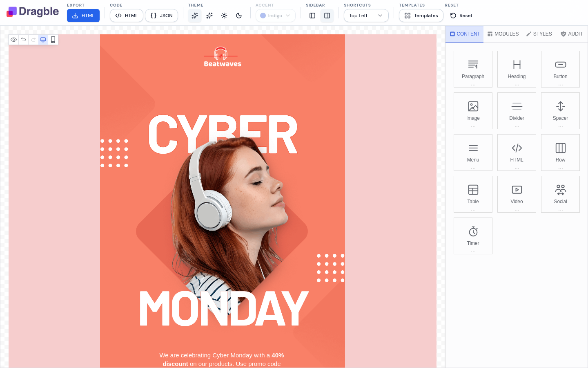Select the Row content block
The height and width of the screenshot is (368, 588).
coord(560,153)
